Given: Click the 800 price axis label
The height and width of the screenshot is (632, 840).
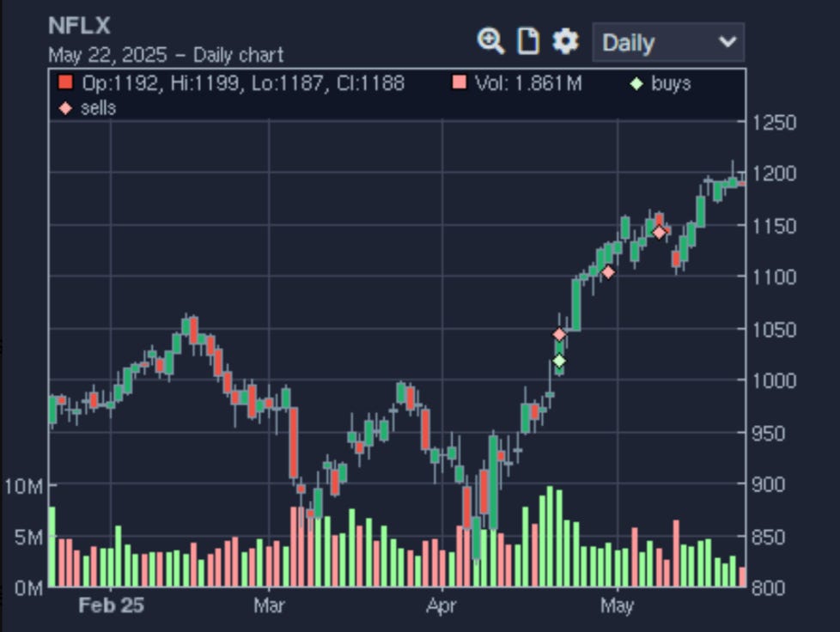Looking at the screenshot, I should pyautogui.click(x=768, y=588).
